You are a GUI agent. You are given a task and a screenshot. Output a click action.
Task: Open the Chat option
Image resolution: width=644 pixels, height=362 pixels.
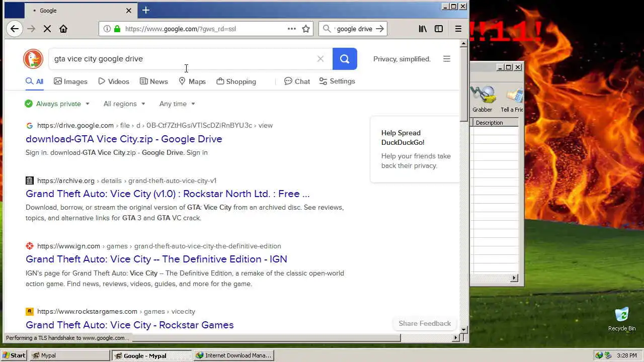pyautogui.click(x=297, y=81)
